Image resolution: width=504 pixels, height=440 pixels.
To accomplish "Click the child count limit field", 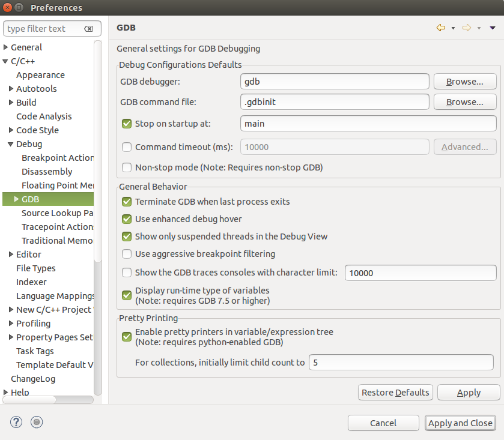I will [x=401, y=363].
